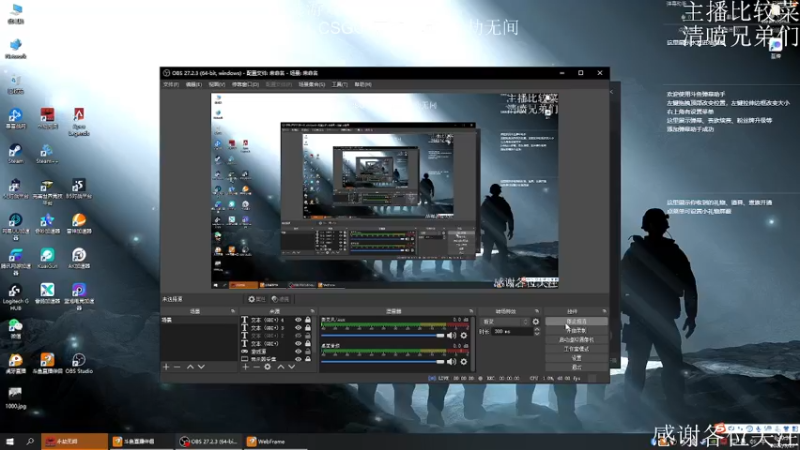Toggle visibility of game capture source

click(298, 351)
